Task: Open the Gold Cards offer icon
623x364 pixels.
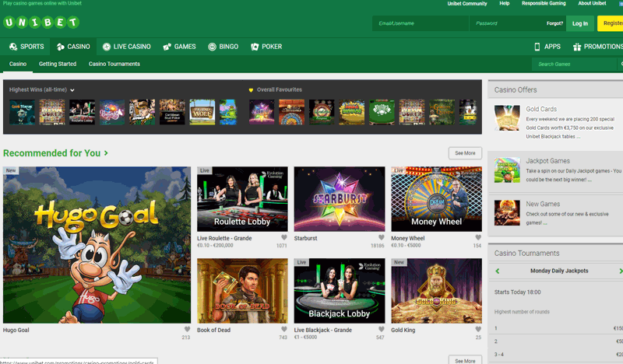Action: [x=507, y=119]
